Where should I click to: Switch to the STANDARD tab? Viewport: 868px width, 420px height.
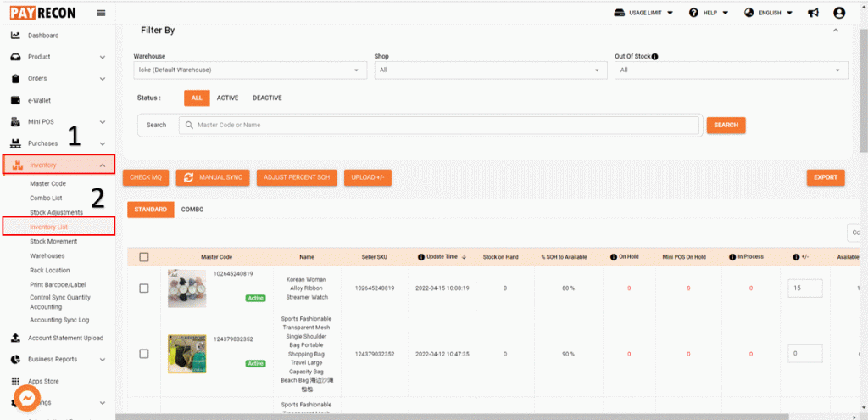(x=151, y=210)
